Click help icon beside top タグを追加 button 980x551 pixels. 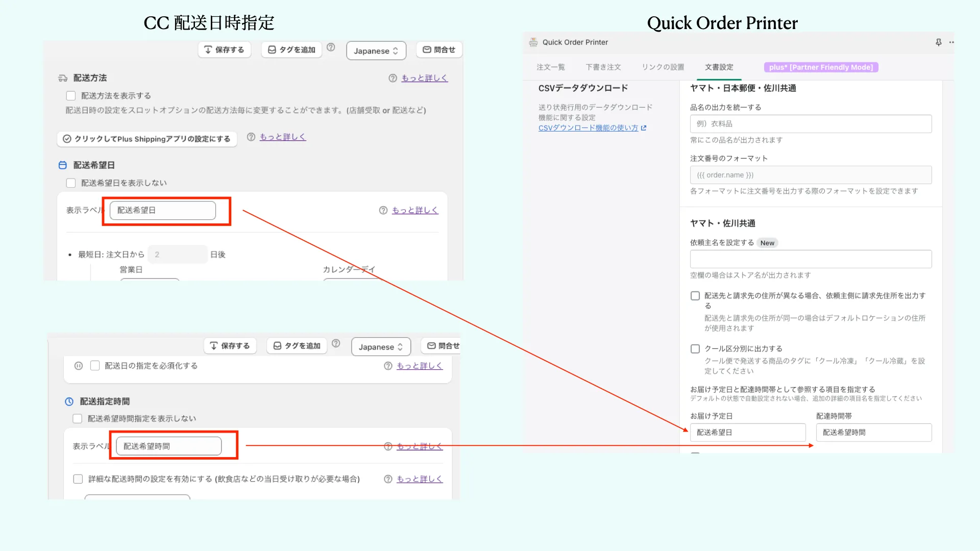331,47
